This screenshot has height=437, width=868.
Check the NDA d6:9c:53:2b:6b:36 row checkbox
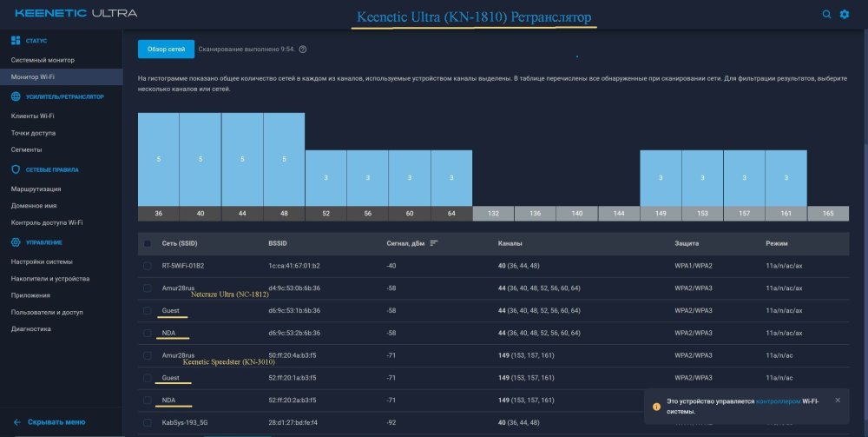pos(148,333)
